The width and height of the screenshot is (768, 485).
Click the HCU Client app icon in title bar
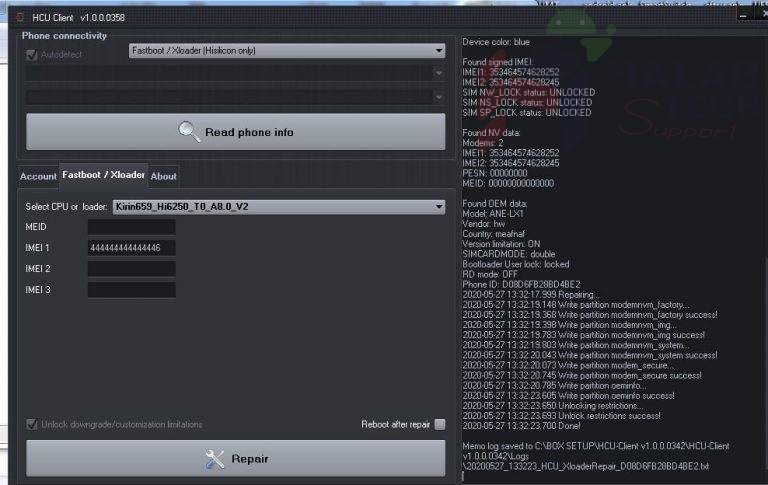(20, 18)
